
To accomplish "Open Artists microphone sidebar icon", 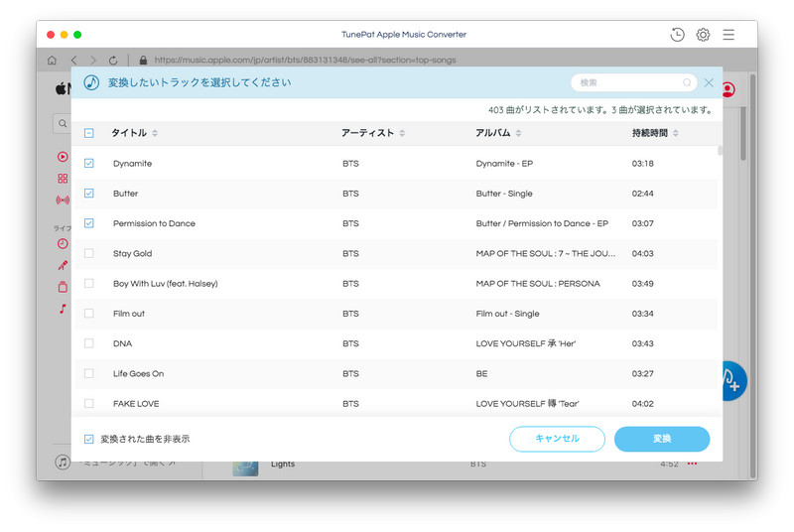I will 63,265.
